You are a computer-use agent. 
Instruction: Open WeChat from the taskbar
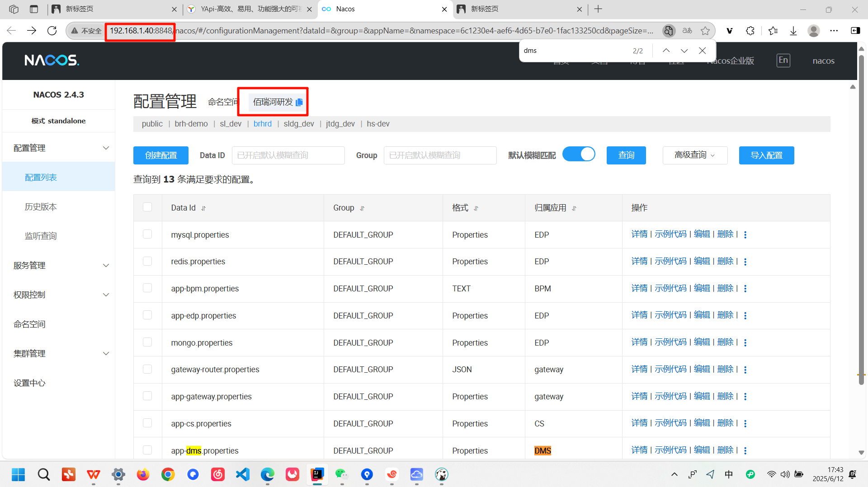342,474
